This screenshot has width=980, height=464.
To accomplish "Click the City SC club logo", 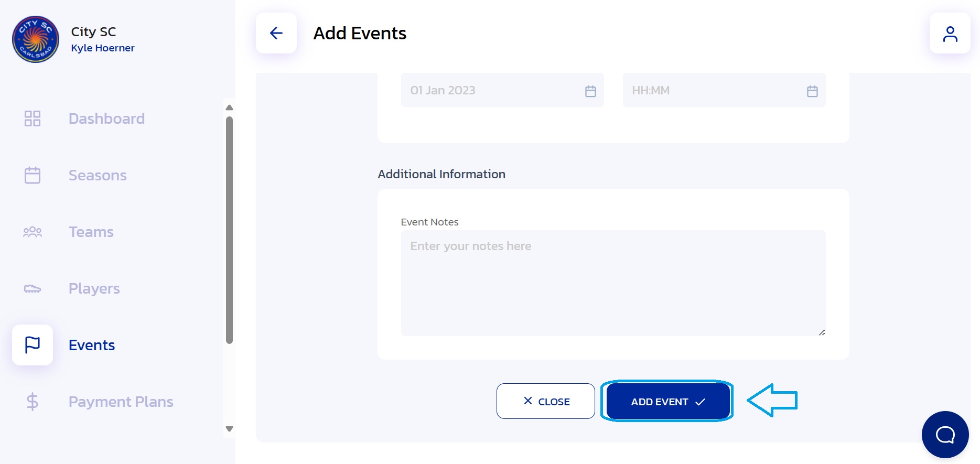I will [x=36, y=39].
